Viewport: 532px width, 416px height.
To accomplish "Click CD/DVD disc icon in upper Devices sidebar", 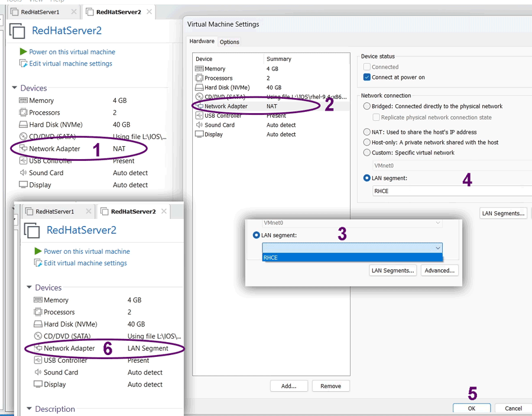I will click(x=23, y=136).
